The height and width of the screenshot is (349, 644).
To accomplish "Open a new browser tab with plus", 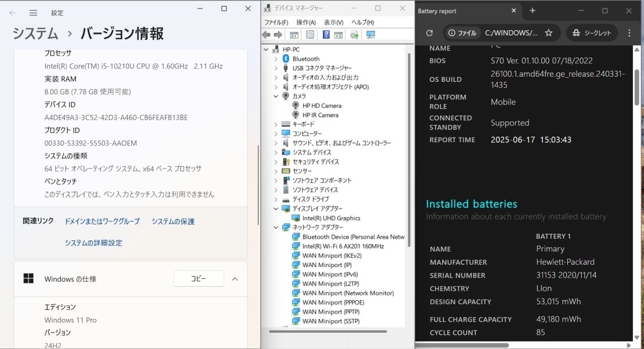I will [x=533, y=10].
